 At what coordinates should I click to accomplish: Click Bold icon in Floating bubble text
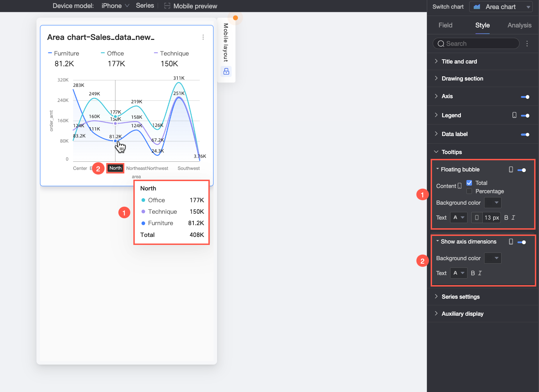coord(506,218)
